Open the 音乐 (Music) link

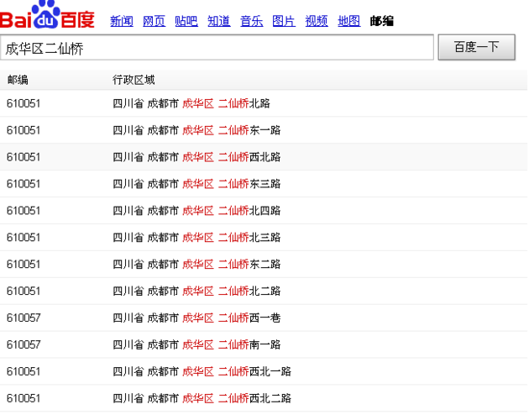251,21
